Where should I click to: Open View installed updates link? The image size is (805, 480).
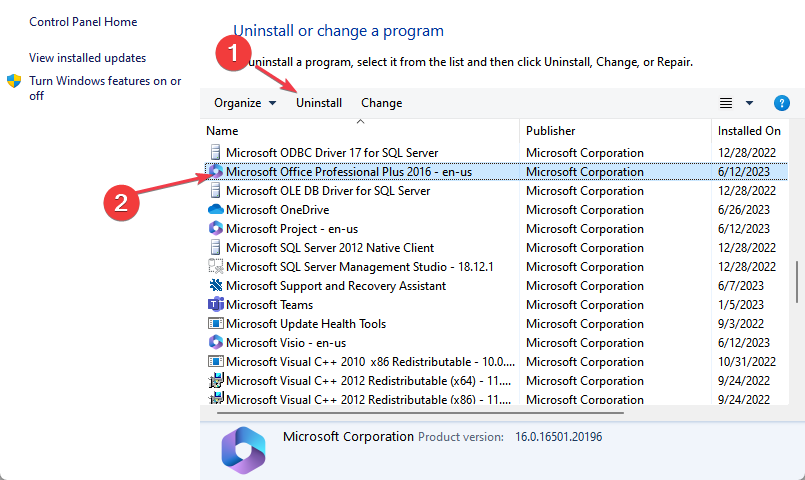click(87, 58)
